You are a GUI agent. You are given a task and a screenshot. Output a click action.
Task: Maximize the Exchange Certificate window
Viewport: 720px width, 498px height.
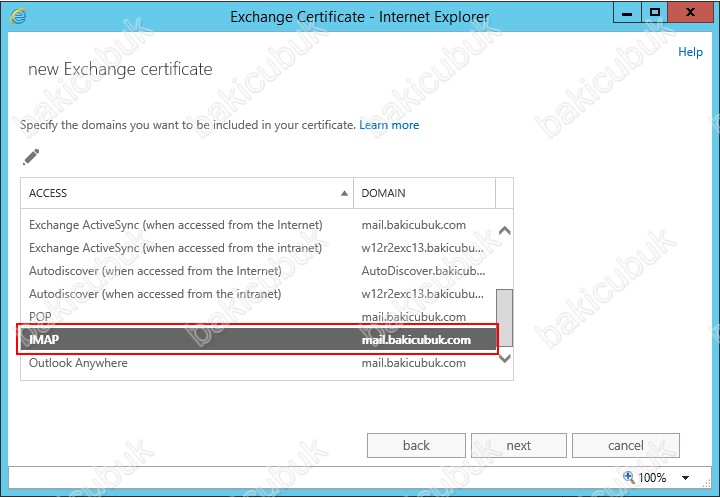point(655,13)
